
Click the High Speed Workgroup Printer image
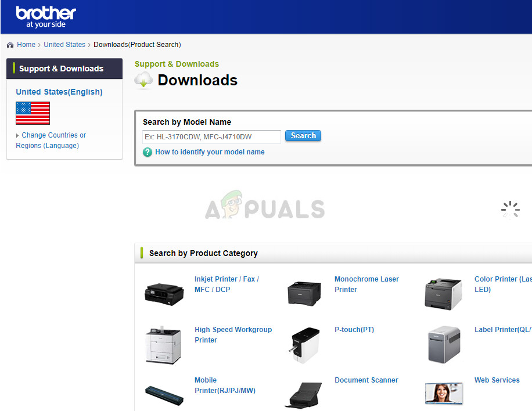coord(164,345)
